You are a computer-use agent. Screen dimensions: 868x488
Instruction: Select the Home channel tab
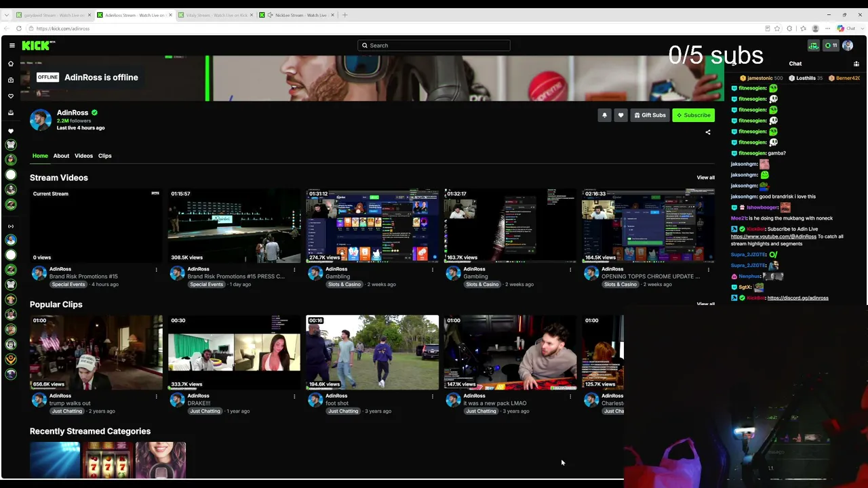pos(40,156)
